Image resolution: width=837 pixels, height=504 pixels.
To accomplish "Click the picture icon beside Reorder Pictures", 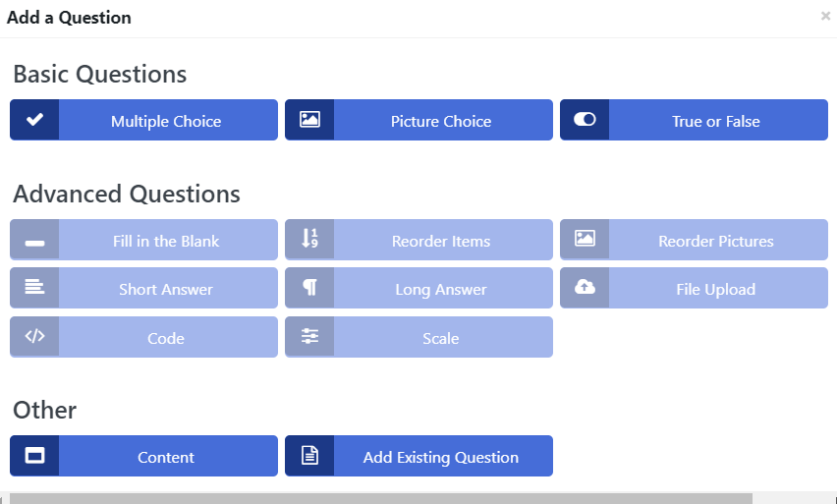I will tap(585, 240).
